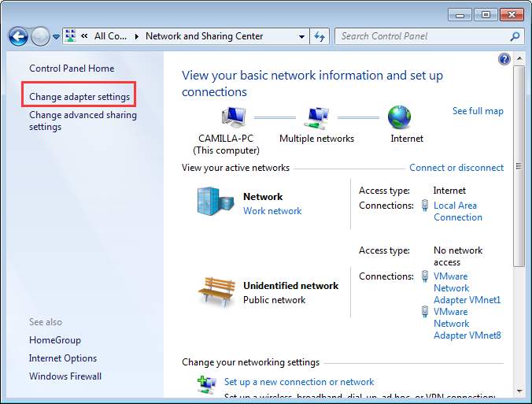Click the back navigation arrow button

[x=18, y=36]
